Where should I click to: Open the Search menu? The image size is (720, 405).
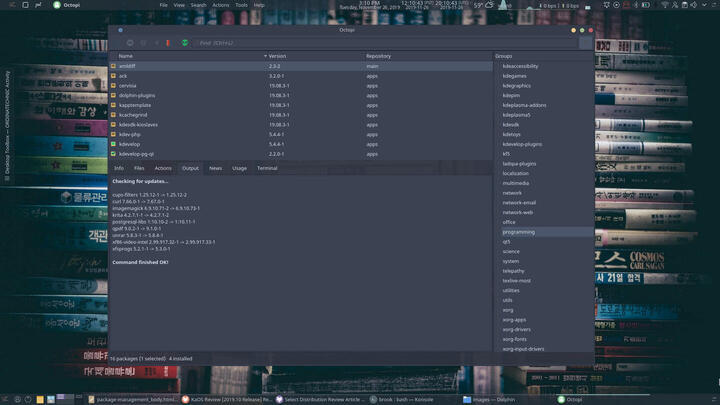coord(198,5)
